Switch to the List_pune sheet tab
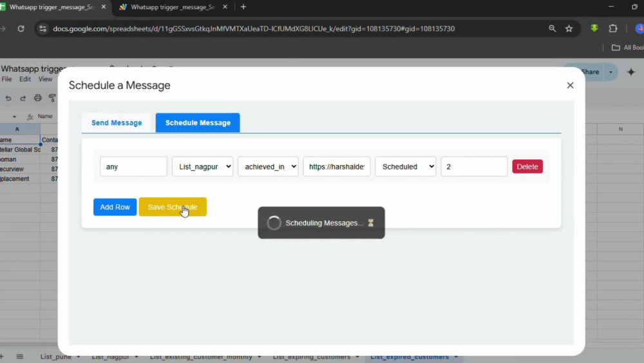Viewport: 644px width, 363px height. [x=56, y=357]
